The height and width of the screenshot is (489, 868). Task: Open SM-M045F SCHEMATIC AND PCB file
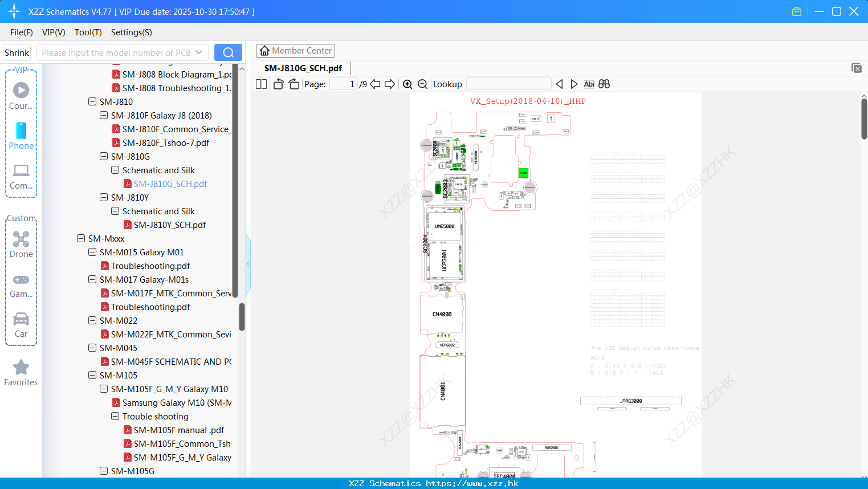(x=171, y=361)
